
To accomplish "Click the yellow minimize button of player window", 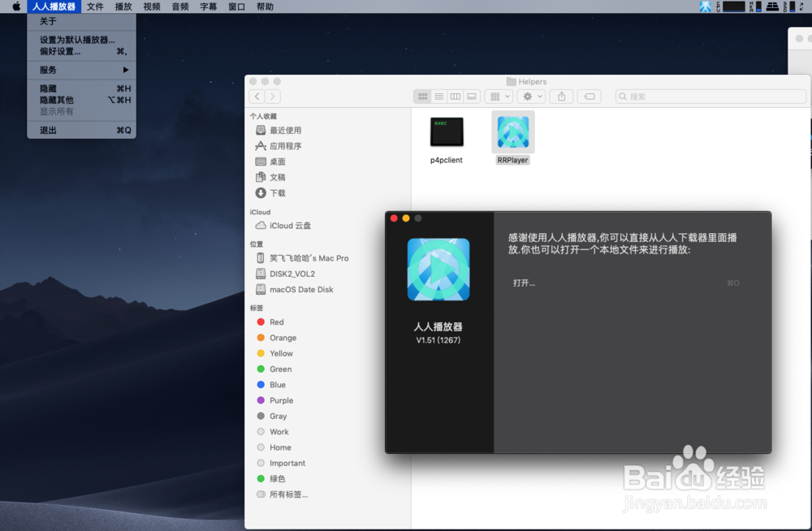I will [406, 218].
